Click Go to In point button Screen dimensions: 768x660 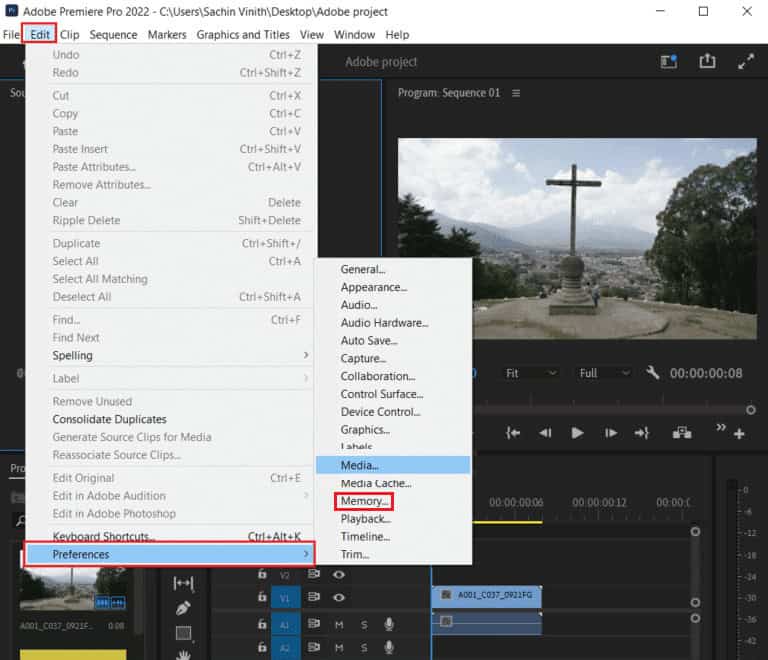coord(513,433)
